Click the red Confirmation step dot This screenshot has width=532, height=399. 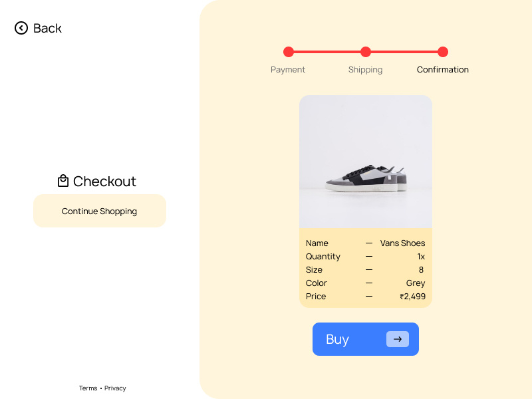click(443, 51)
